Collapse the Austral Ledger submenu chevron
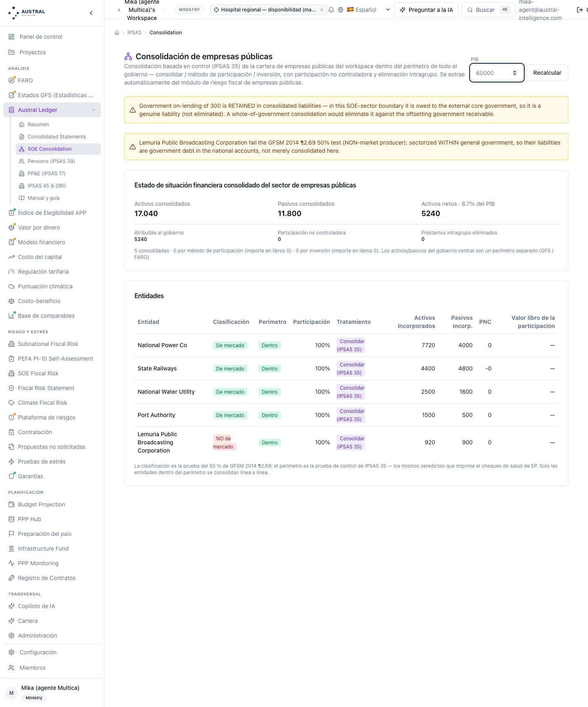 [x=94, y=110]
